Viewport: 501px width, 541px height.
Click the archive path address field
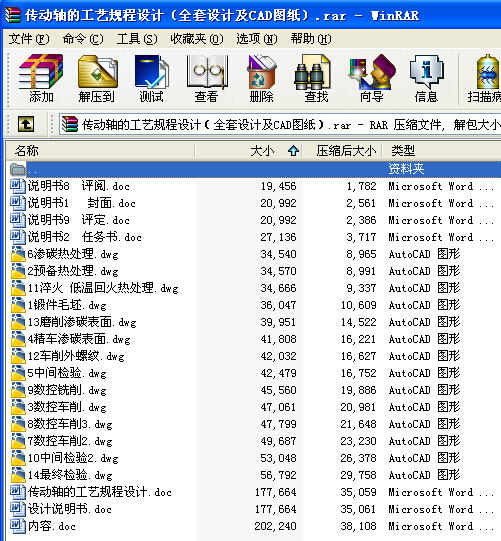(280, 125)
